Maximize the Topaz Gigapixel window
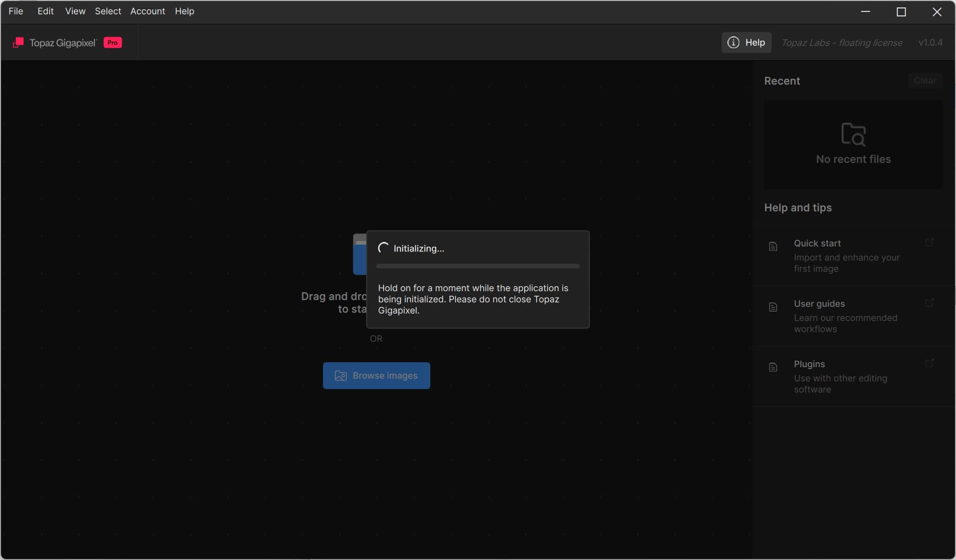 tap(901, 12)
